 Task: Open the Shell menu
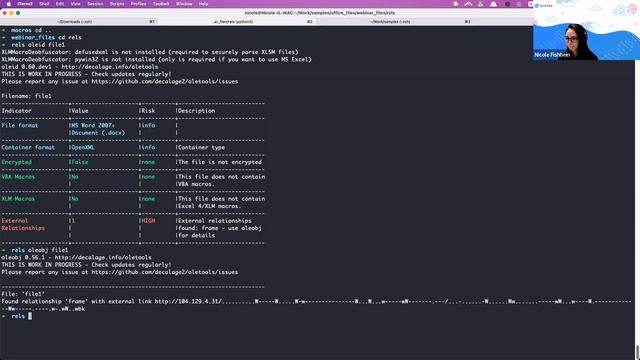point(44,4)
